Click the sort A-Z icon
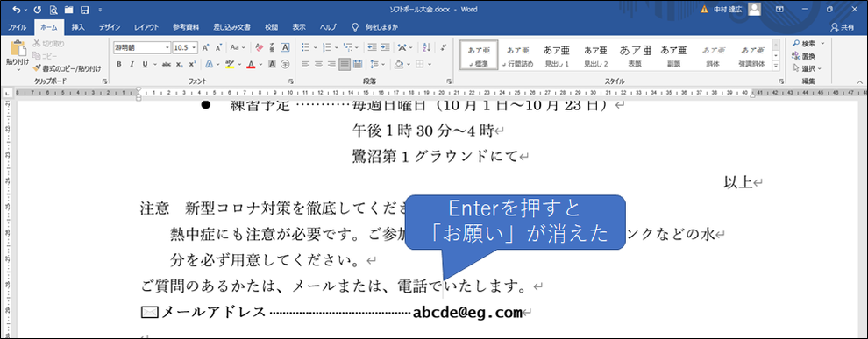868x339 pixels. (x=427, y=47)
